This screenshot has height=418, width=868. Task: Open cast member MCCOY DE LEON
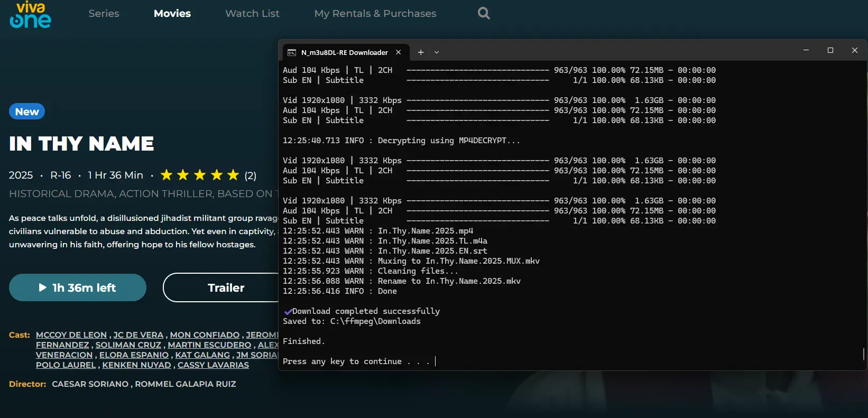[x=71, y=335]
